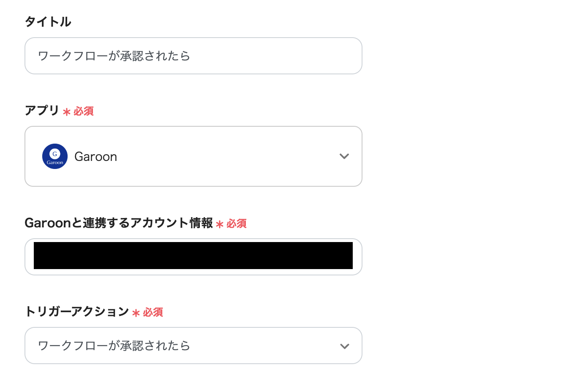The image size is (572, 392).
Task: Click the 必須 marker beside アプリ
Action: 84,111
